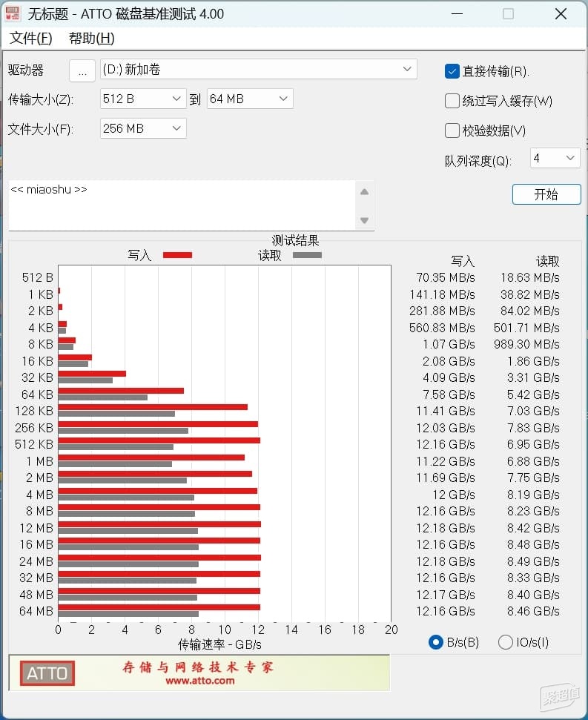Open the minimum transfer size dropdown 512 B
This screenshot has width=588, height=720.
(143, 99)
